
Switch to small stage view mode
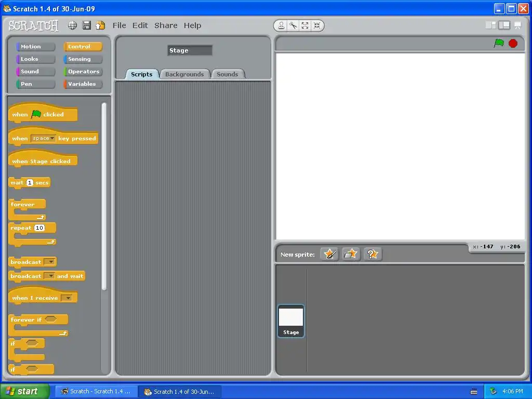pyautogui.click(x=490, y=25)
